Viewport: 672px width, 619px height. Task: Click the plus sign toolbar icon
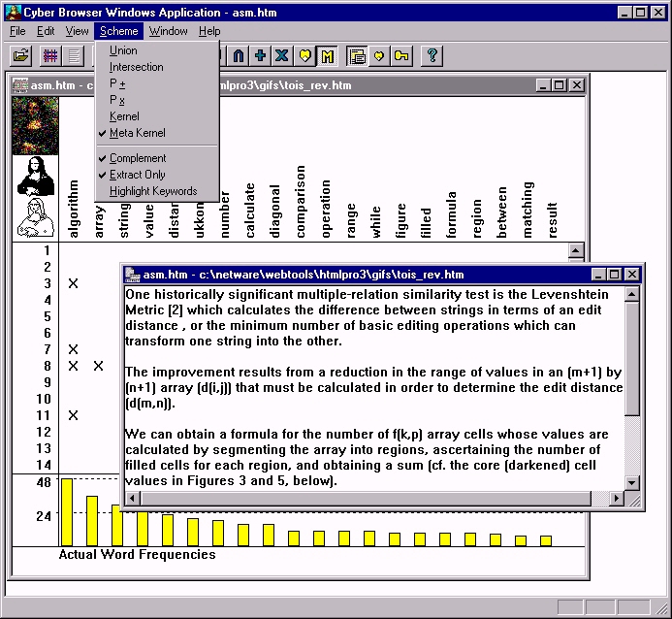pyautogui.click(x=260, y=55)
